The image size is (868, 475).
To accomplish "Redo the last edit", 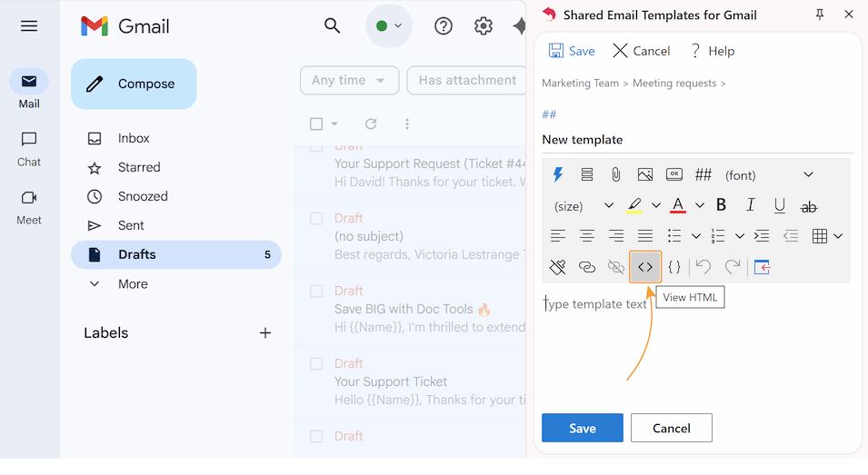I will [x=733, y=267].
